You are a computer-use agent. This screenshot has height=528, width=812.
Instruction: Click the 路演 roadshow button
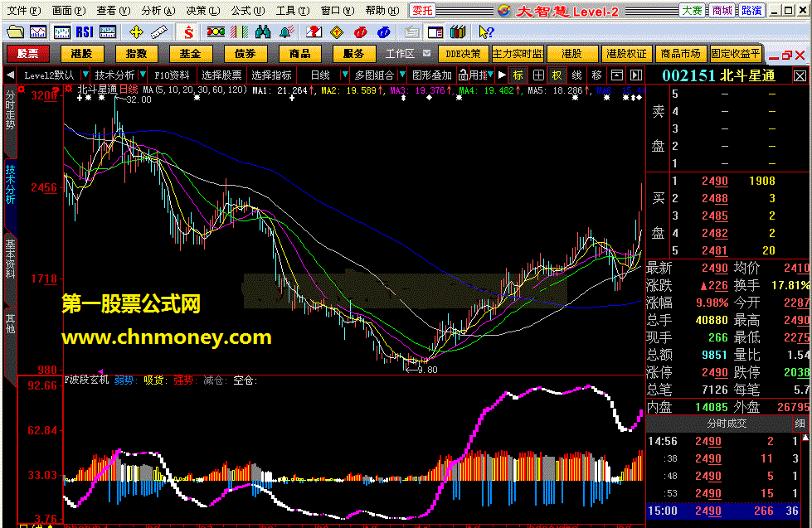tap(751, 10)
